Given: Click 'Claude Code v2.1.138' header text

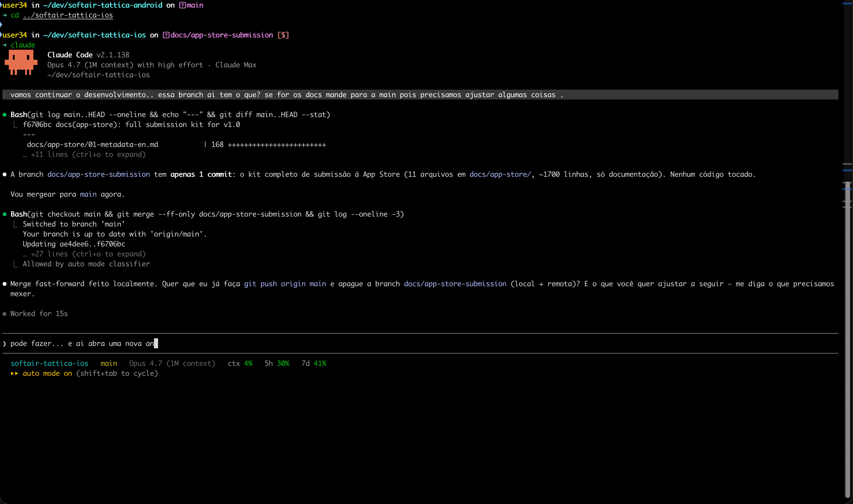Looking at the screenshot, I should (88, 55).
